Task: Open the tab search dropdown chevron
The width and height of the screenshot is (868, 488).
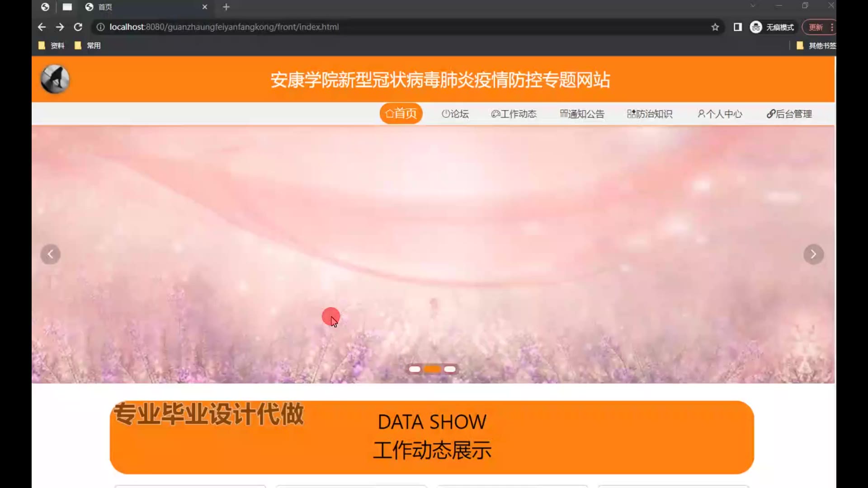Action: 753,6
